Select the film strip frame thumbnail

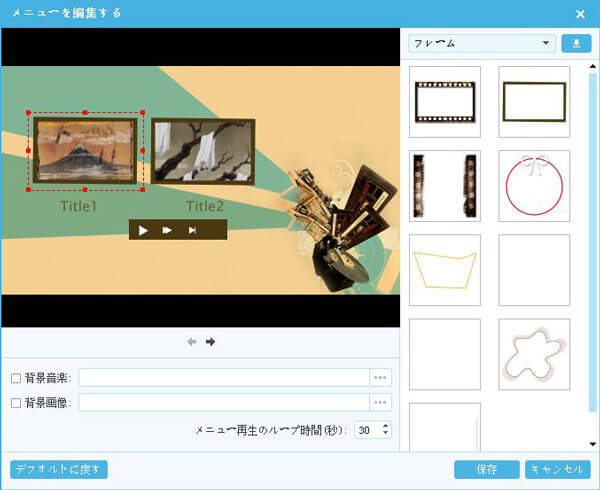tap(445, 102)
